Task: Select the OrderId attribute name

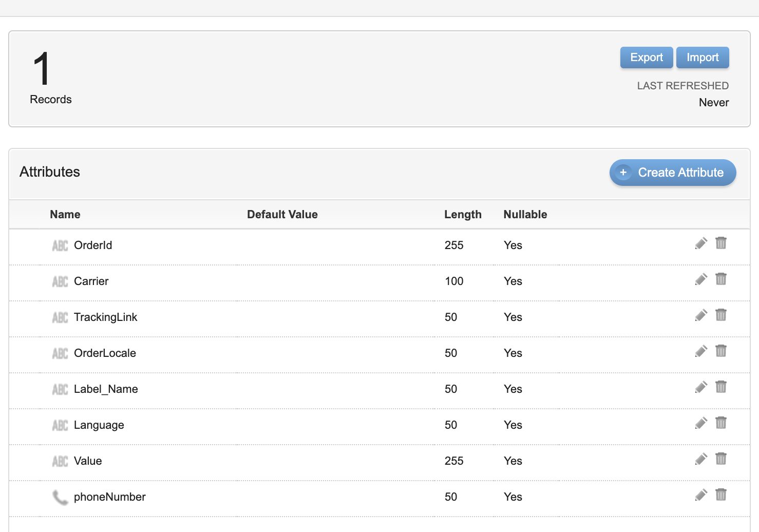Action: 93,245
